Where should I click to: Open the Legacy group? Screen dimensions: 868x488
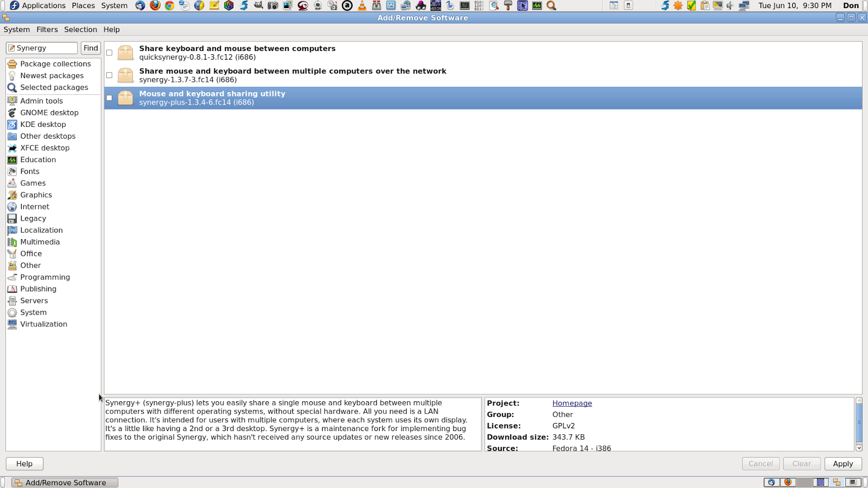point(53,219)
